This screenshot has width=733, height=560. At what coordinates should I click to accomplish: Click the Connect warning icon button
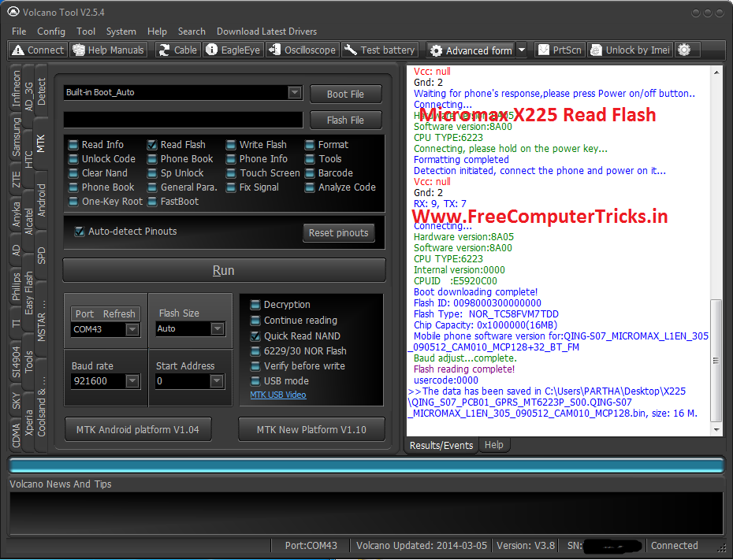pyautogui.click(x=38, y=50)
